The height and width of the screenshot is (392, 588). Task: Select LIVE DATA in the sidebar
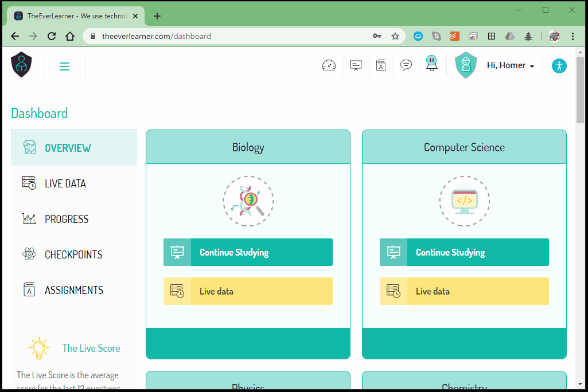pyautogui.click(x=74, y=183)
